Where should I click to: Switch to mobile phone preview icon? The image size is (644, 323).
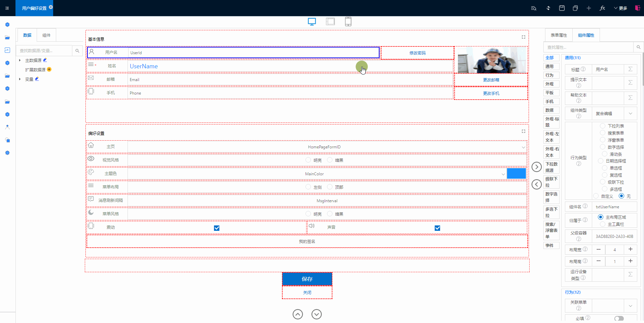point(348,22)
